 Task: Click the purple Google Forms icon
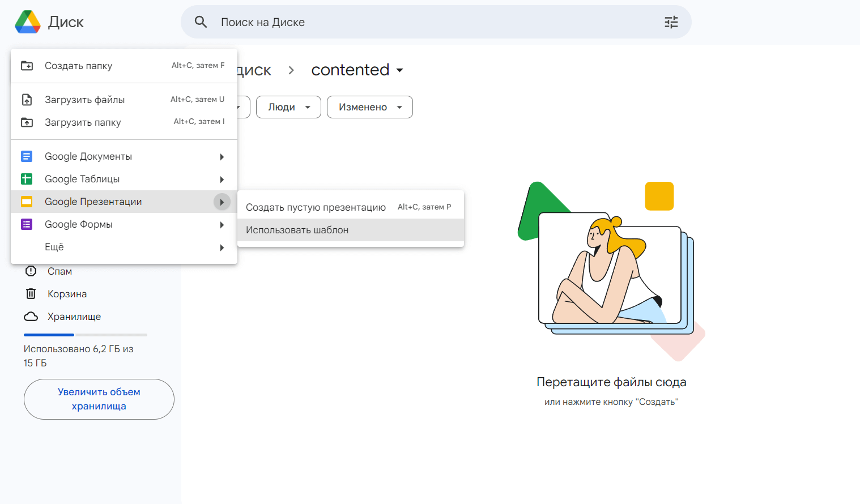coord(27,224)
